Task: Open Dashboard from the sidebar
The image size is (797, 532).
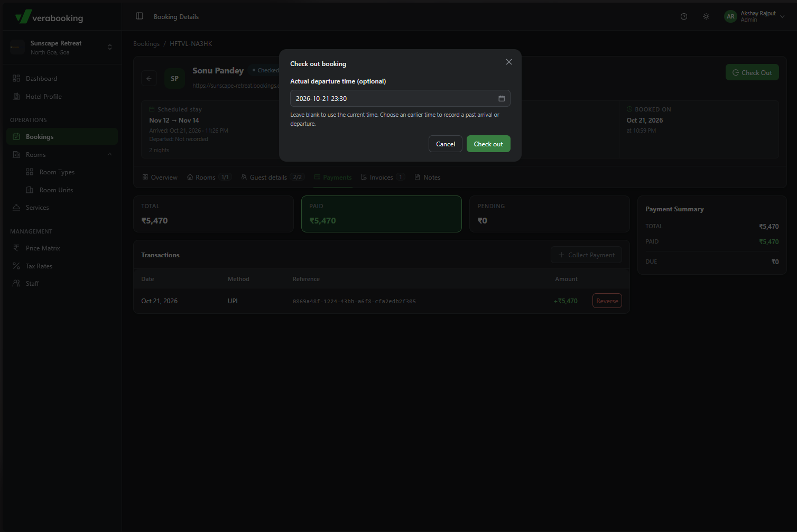Action: click(x=62, y=79)
